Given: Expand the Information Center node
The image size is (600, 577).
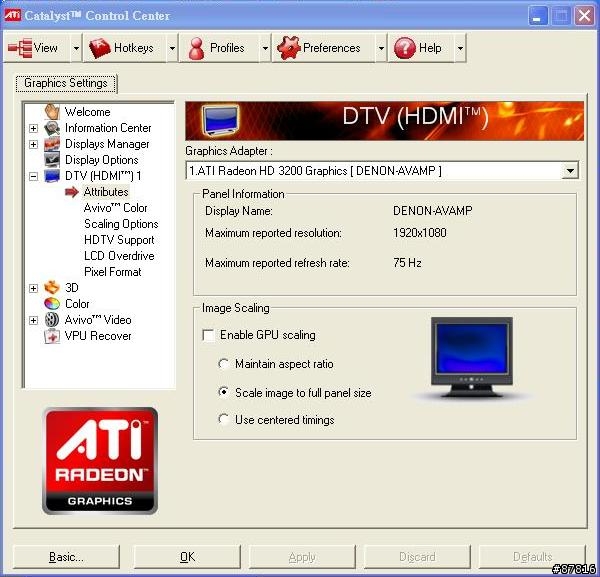Looking at the screenshot, I should 34,128.
